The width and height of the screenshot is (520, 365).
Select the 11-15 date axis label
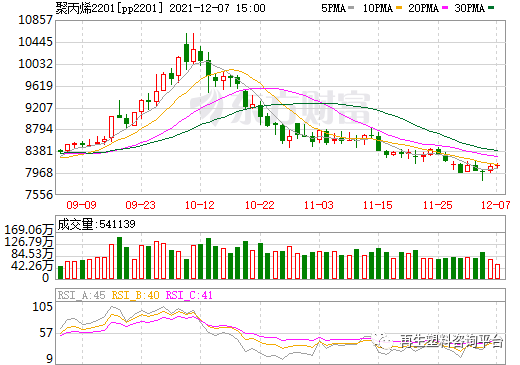pyautogui.click(x=378, y=205)
